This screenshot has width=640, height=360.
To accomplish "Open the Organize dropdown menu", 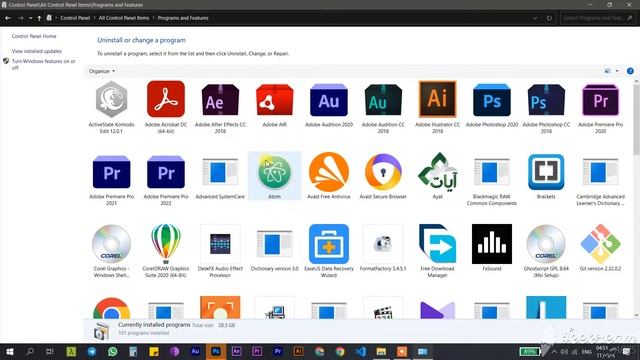I will point(102,71).
